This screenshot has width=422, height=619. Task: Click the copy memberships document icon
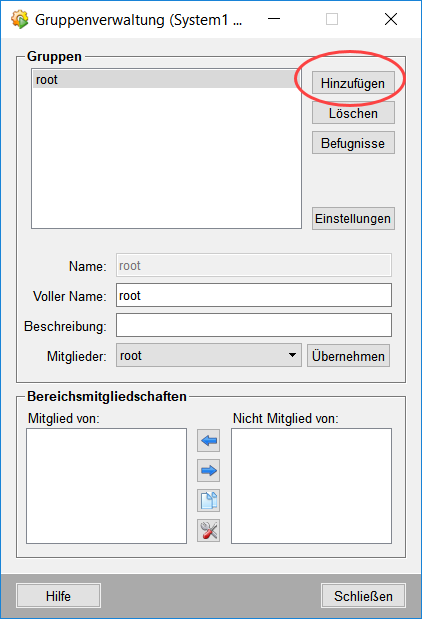[x=208, y=500]
